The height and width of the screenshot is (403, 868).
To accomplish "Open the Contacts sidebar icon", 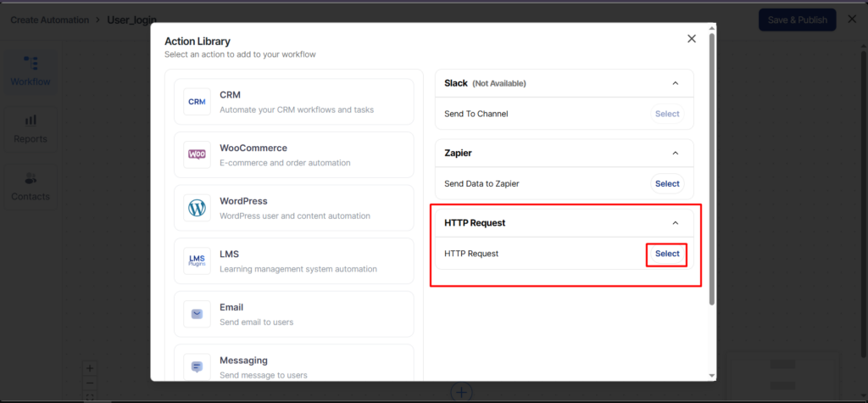I will pyautogui.click(x=31, y=187).
